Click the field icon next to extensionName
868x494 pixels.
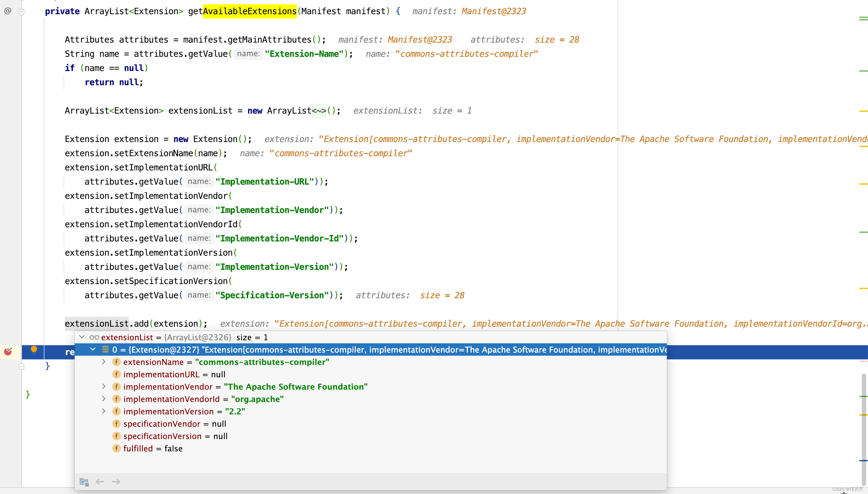116,362
